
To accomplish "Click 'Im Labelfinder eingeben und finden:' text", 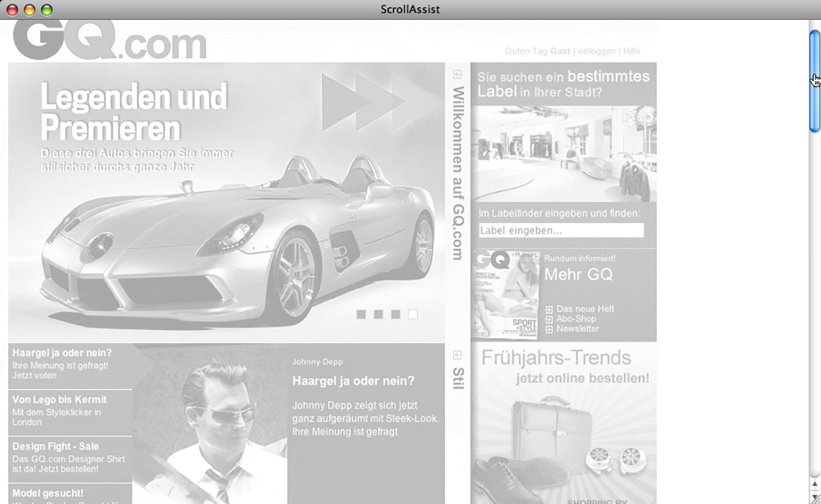I will point(559,213).
